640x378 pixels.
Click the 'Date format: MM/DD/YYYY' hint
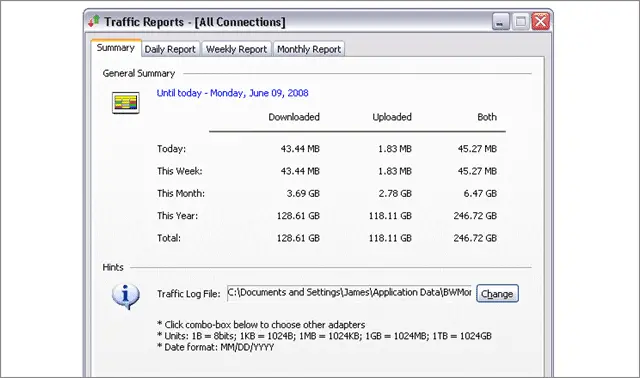(216, 347)
